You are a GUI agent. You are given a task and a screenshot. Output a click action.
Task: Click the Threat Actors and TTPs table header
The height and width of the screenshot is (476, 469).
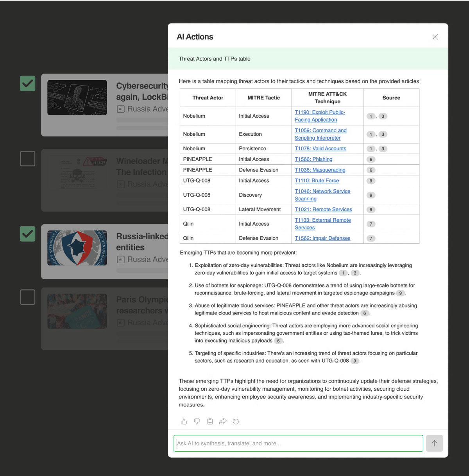click(x=214, y=59)
